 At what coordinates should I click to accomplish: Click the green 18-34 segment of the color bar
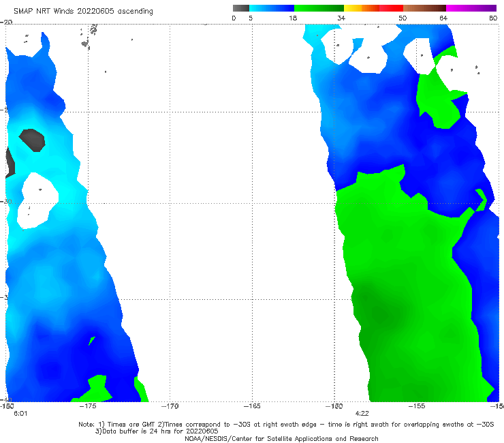[319, 8]
